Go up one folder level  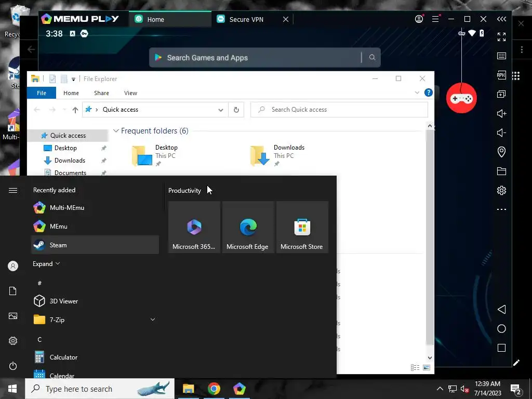(75, 110)
